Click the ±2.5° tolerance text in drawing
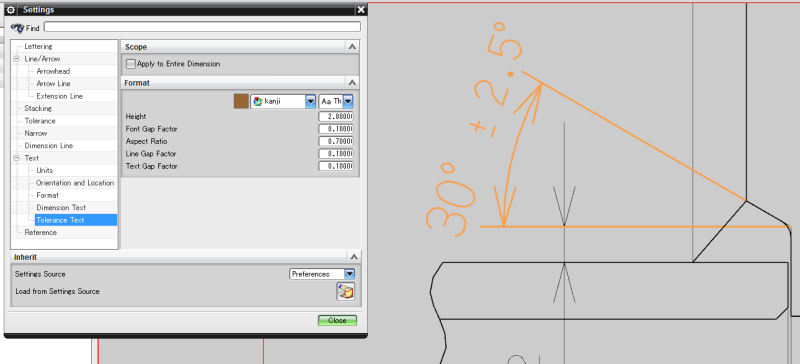 pos(497,79)
